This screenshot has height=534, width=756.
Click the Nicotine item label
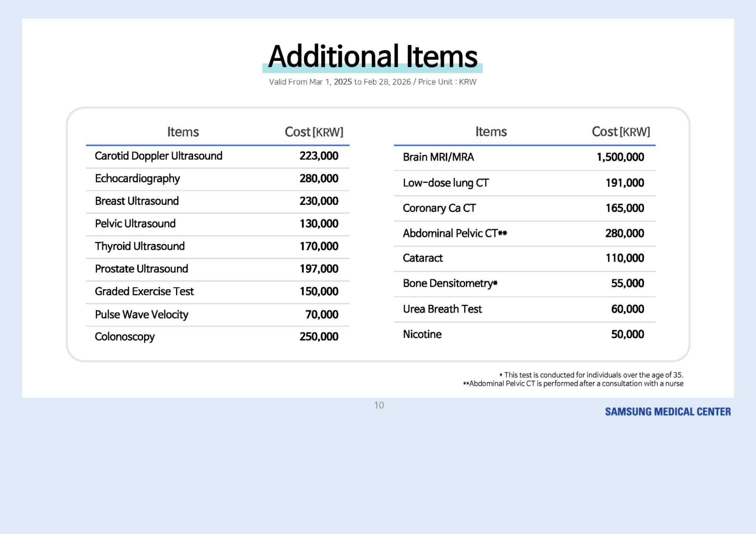point(422,334)
